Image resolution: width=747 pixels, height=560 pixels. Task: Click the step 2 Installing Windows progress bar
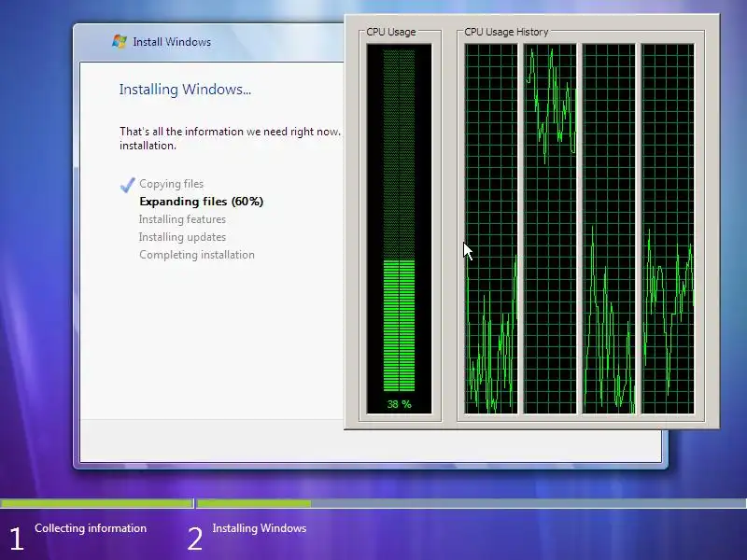click(472, 503)
